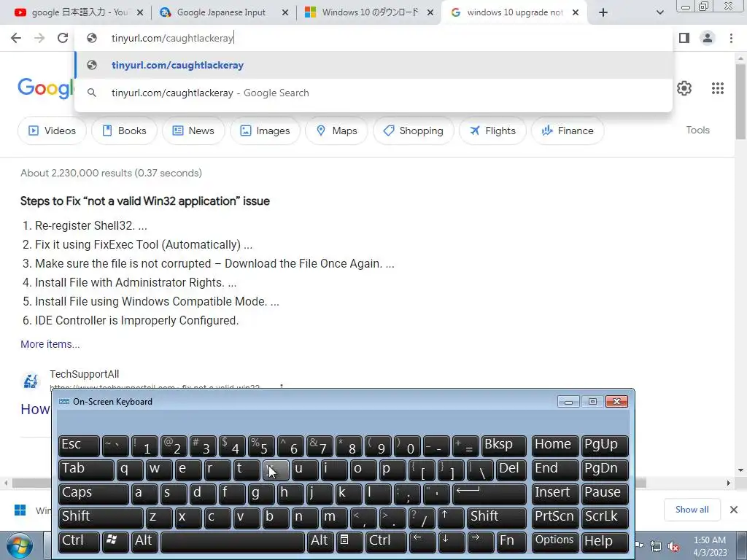Open the search Tools option
This screenshot has width=747, height=560.
pos(697,130)
